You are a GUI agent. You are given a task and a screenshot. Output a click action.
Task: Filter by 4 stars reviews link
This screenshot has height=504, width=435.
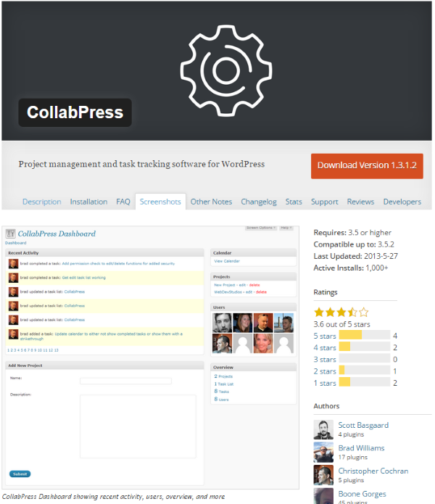point(325,348)
